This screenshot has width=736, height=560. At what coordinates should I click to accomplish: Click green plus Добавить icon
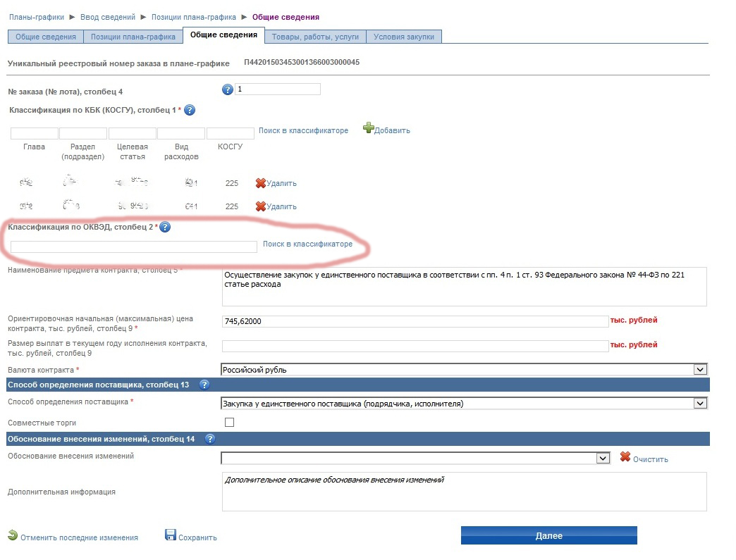point(369,129)
